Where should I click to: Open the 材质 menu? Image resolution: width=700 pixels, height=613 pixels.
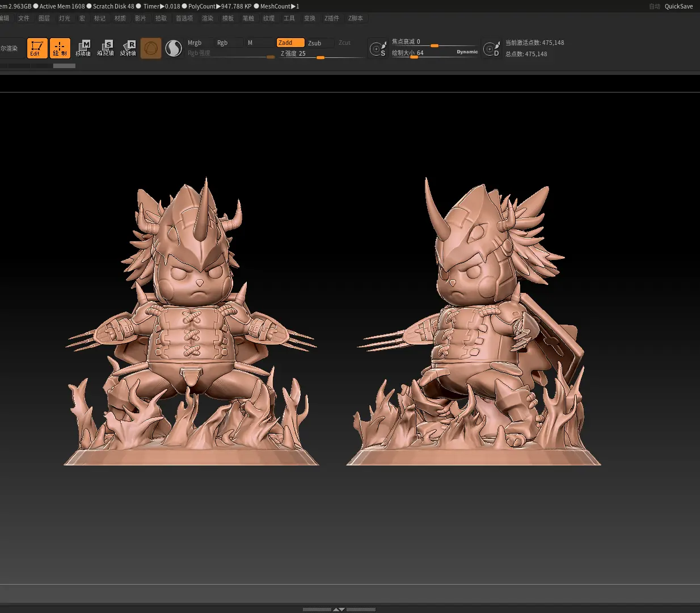(x=120, y=18)
